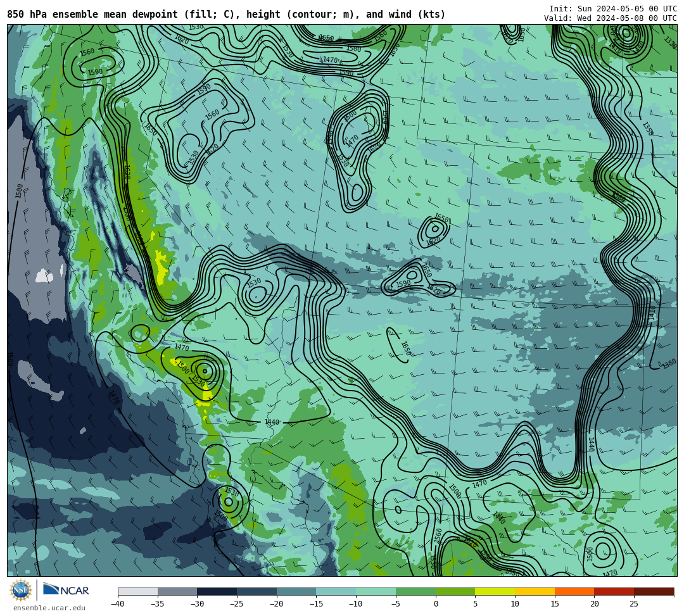Open the ensemble.ucar.edu text

(49, 608)
